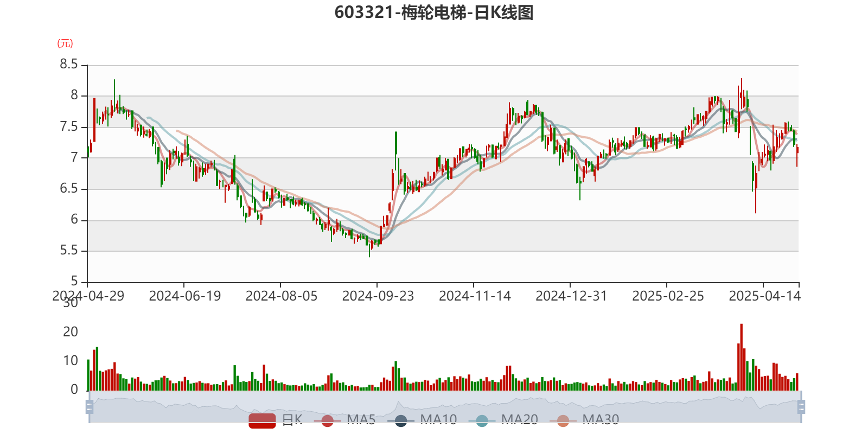Viewport: 868px width, 434px height.
Task: Click the tallest red volume bar
Action: pyautogui.click(x=742, y=357)
